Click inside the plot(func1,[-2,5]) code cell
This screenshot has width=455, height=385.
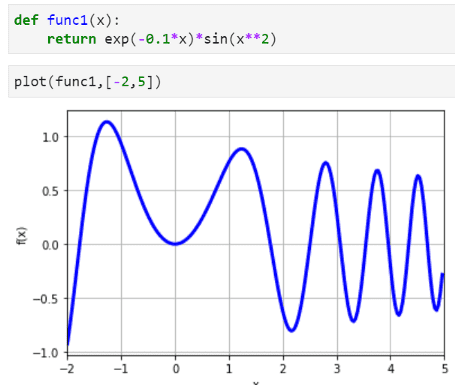(232, 82)
